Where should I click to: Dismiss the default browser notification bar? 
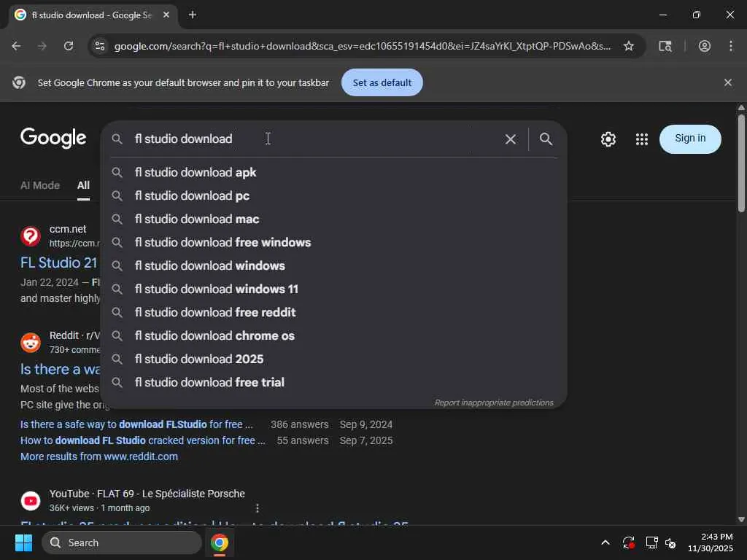(728, 82)
